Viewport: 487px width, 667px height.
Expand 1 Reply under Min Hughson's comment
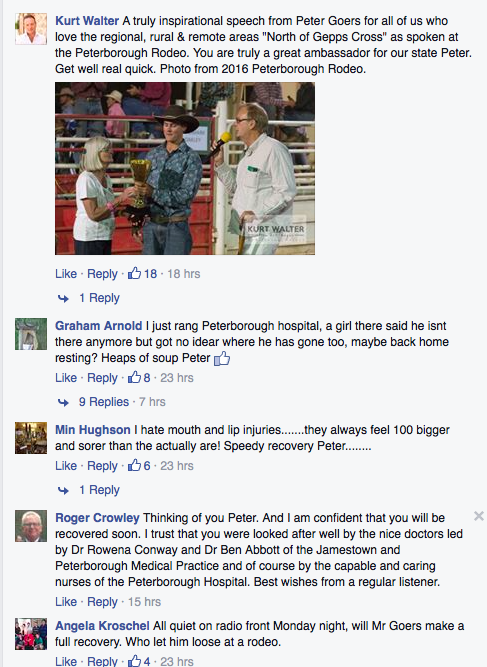(99, 490)
